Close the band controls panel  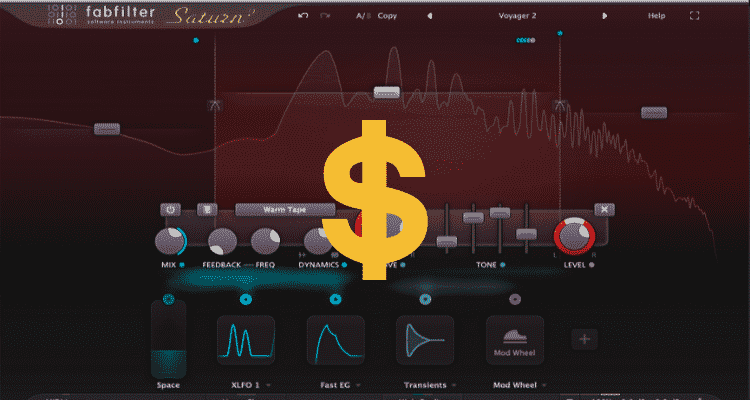coord(603,209)
